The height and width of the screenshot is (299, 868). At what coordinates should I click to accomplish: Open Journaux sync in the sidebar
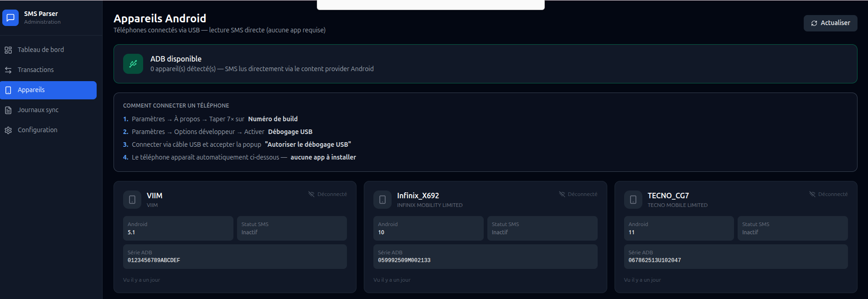(x=48, y=110)
